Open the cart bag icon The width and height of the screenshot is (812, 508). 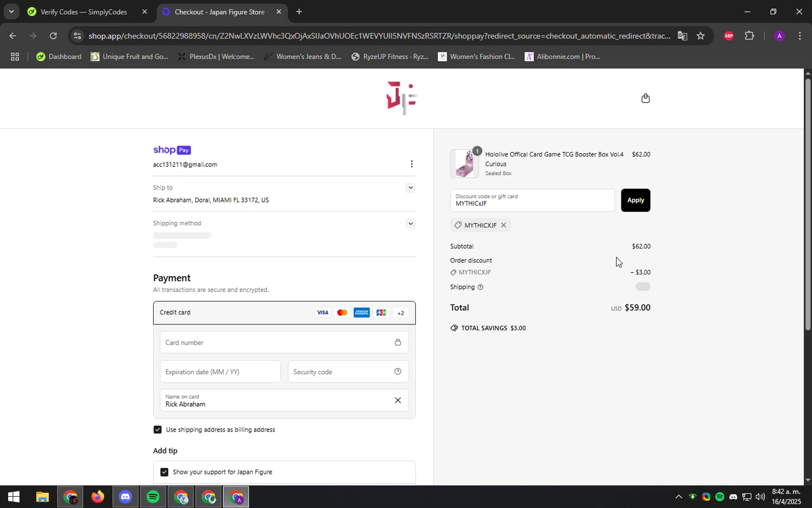coord(645,98)
